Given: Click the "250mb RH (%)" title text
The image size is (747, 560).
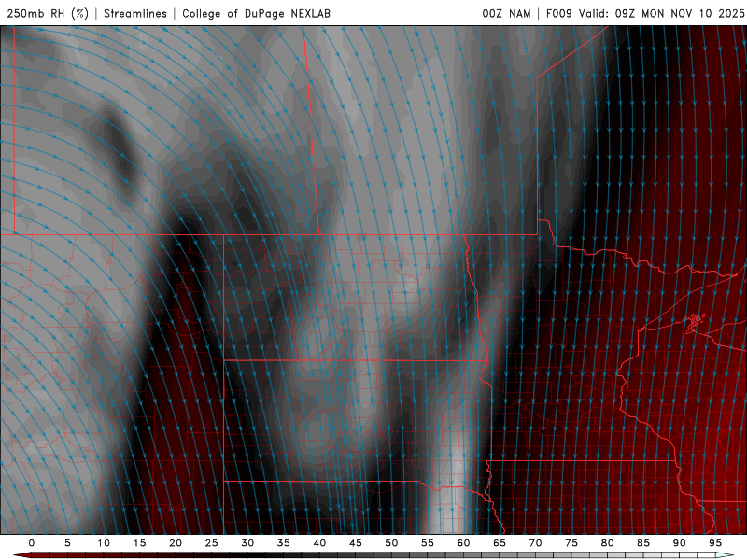Looking at the screenshot, I should [49, 13].
